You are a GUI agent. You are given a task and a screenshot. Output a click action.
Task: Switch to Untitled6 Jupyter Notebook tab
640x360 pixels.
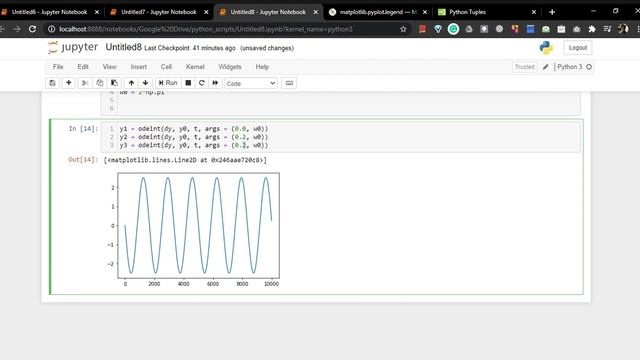[49, 12]
